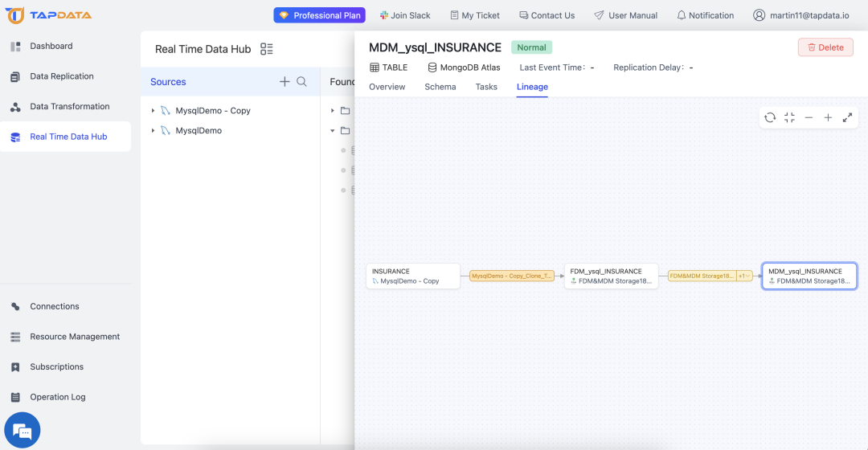Viewport: 868px width, 450px height.
Task: Open the live chat bubble
Action: tap(23, 430)
